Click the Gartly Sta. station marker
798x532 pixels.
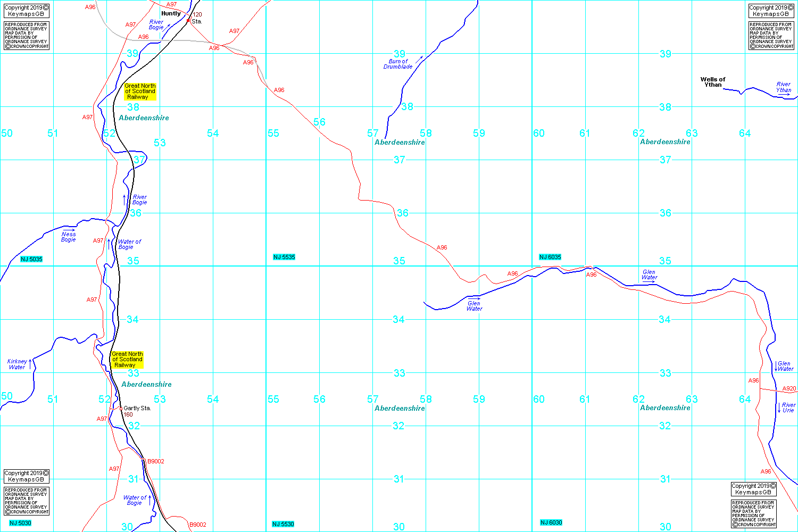pos(121,409)
